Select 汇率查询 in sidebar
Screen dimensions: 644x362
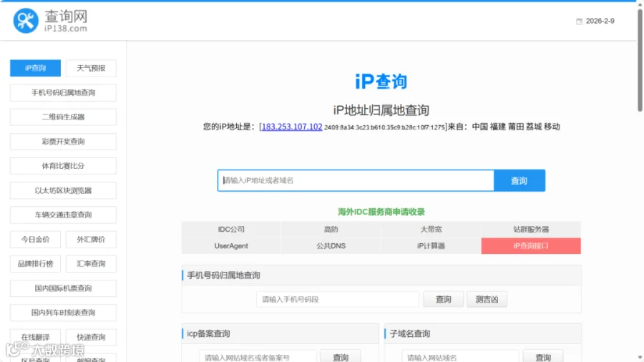coord(91,263)
